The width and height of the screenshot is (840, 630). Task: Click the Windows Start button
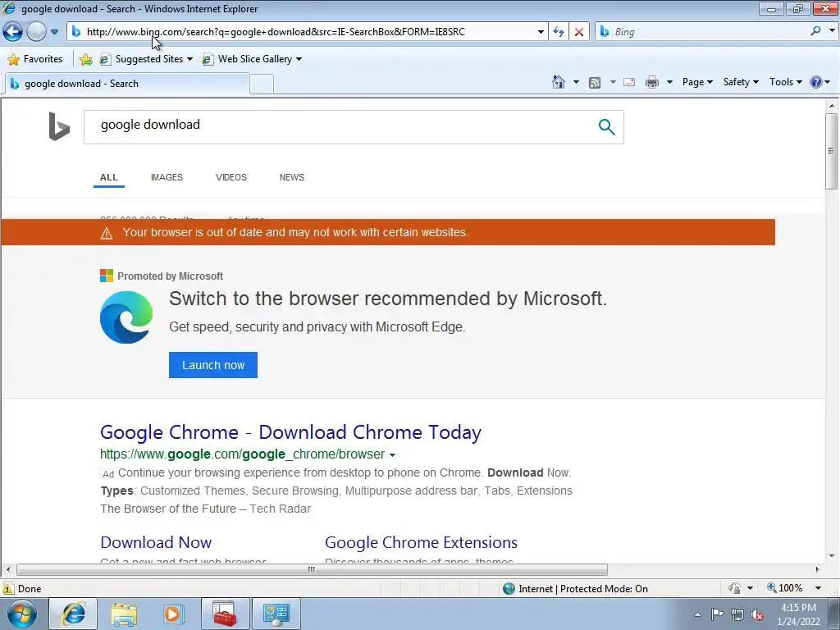(22, 614)
